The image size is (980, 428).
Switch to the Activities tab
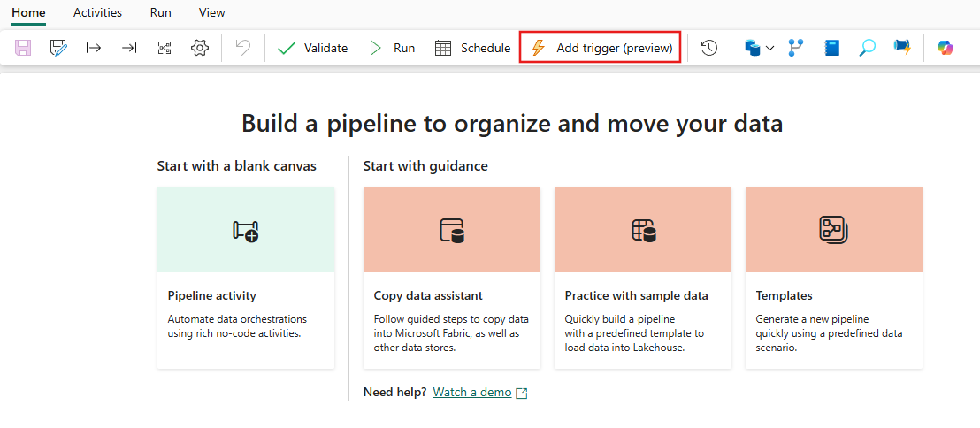click(x=97, y=12)
